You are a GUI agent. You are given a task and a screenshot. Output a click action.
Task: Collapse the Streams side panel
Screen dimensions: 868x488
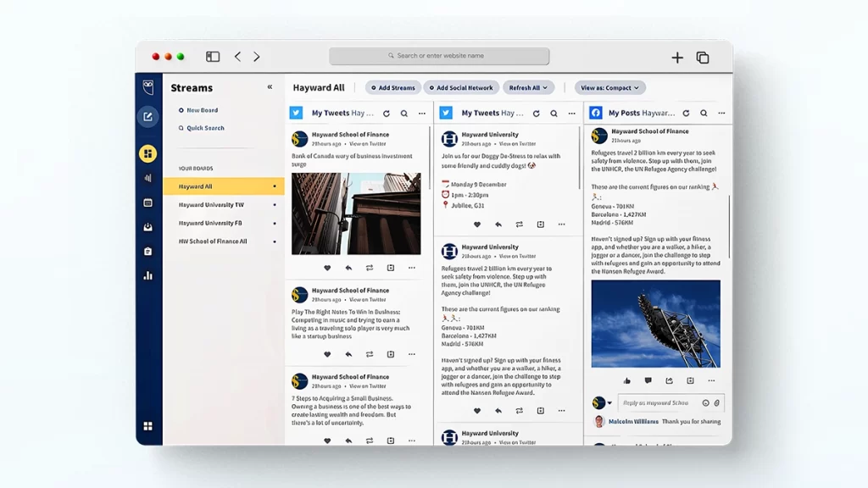(x=270, y=87)
